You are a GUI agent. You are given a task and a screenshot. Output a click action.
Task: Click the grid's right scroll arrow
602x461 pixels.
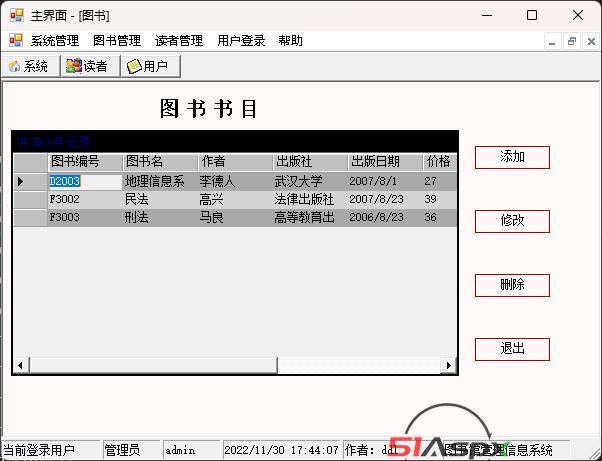(448, 365)
